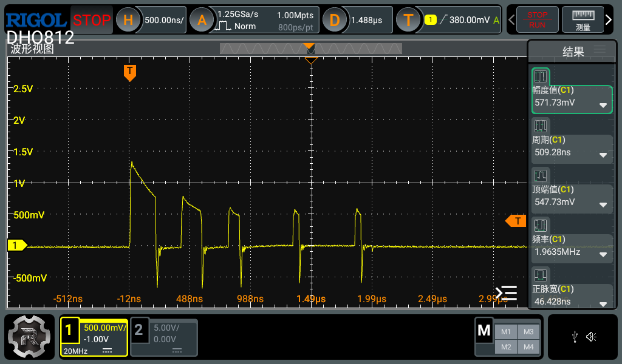Toggle the STOP/RUN acquisition button

click(x=537, y=19)
